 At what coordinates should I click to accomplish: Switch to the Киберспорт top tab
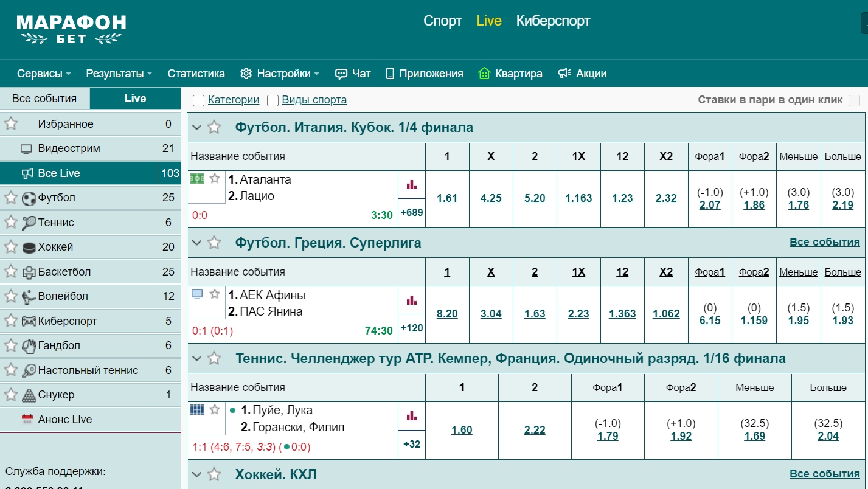554,21
